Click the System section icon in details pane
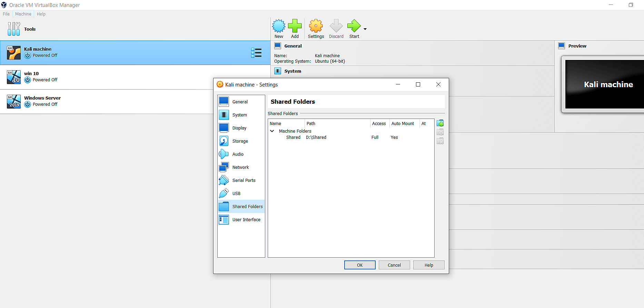Image resolution: width=644 pixels, height=308 pixels. coord(278,71)
